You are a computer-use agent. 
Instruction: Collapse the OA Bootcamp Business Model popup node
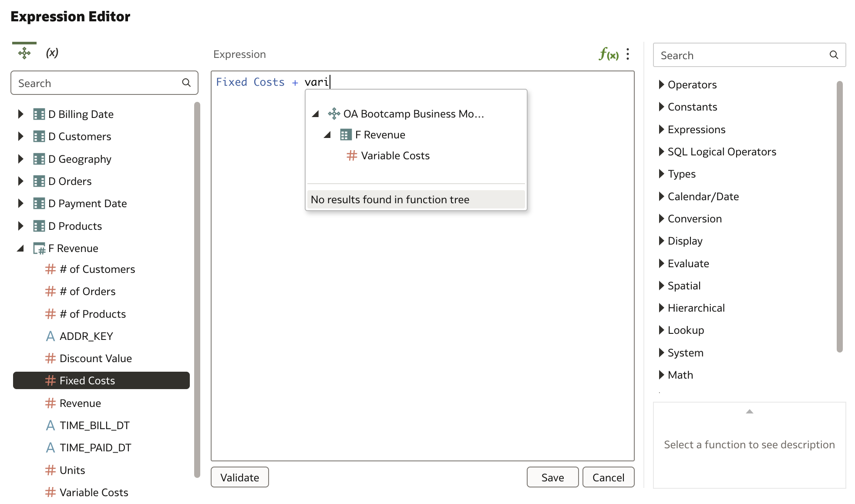click(316, 114)
